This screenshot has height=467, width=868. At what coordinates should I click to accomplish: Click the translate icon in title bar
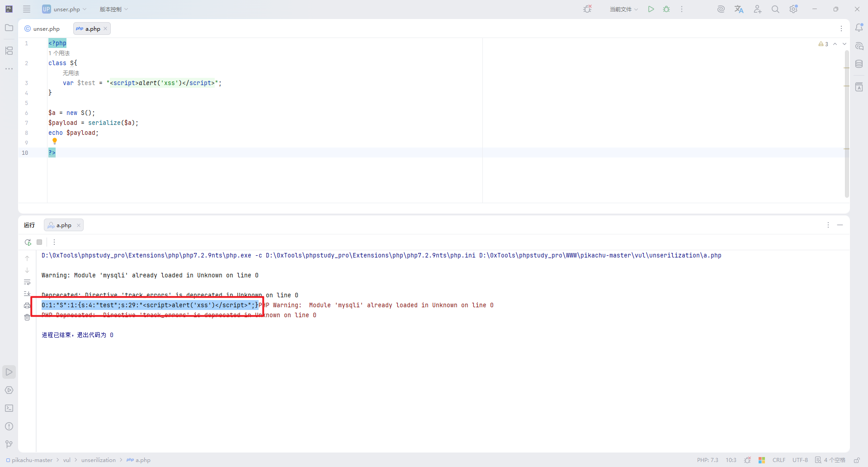coord(739,9)
